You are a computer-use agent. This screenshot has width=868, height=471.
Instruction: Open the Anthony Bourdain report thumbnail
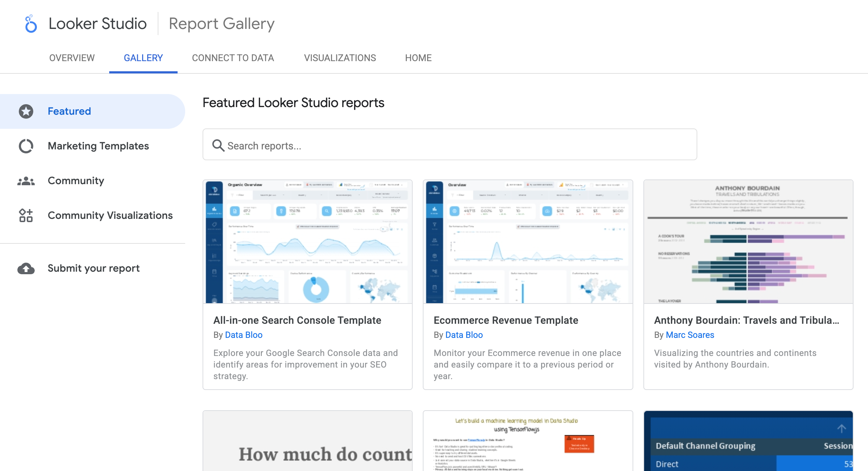coord(748,241)
